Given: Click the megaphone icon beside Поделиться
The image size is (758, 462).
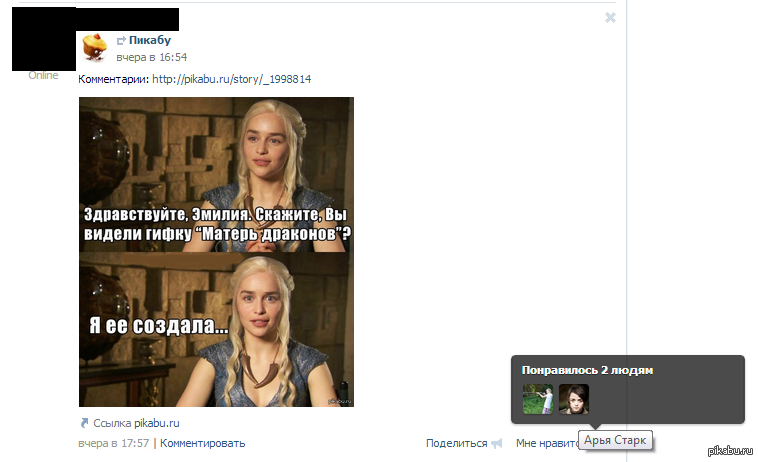Looking at the screenshot, I should tap(496, 444).
